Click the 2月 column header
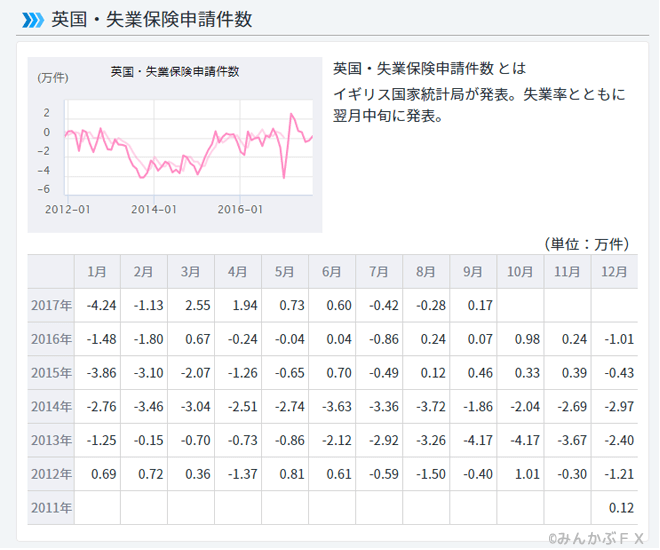The width and height of the screenshot is (660, 550). (x=144, y=271)
